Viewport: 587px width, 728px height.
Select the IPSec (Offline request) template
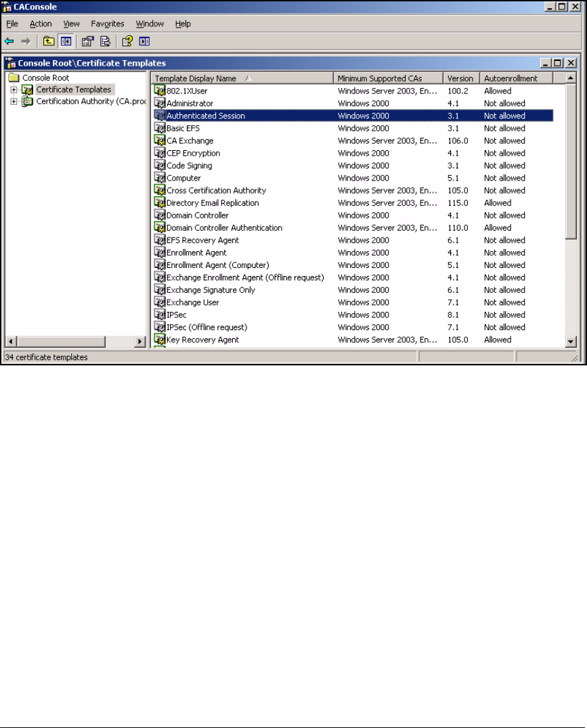[206, 327]
